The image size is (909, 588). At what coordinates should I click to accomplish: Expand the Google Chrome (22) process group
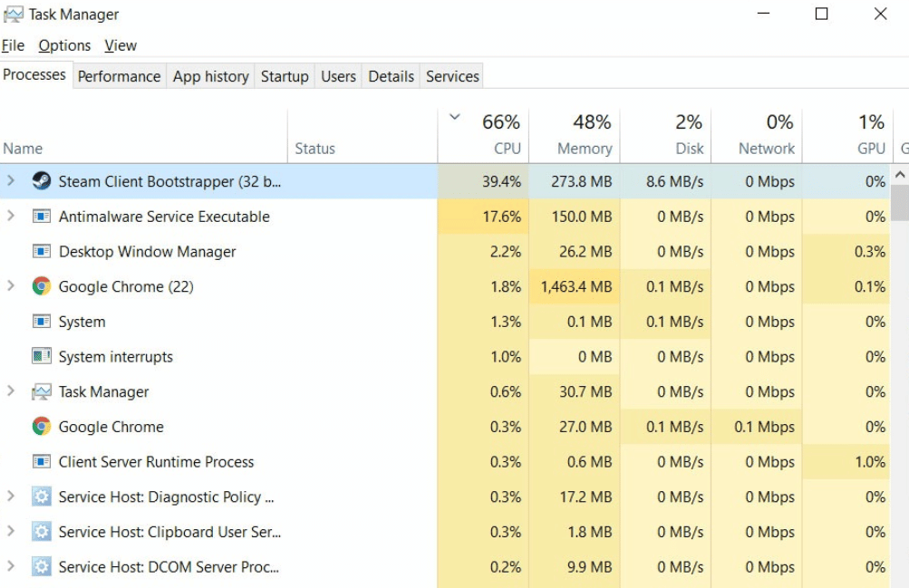11,285
